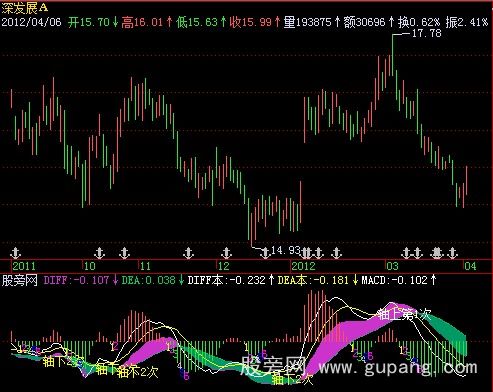Click the purple DIFF:-0.107 readout
Viewport: 493px width, 392px height.
76,280
